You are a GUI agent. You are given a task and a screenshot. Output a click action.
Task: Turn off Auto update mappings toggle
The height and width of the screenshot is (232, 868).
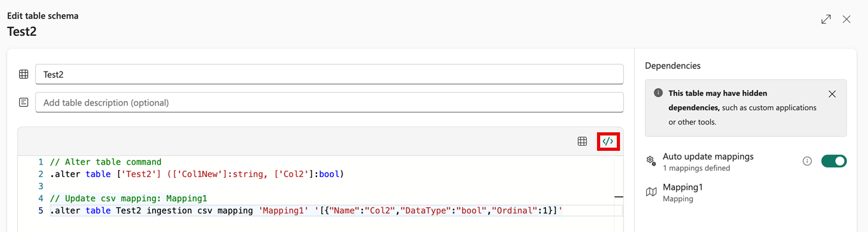pyautogui.click(x=833, y=161)
